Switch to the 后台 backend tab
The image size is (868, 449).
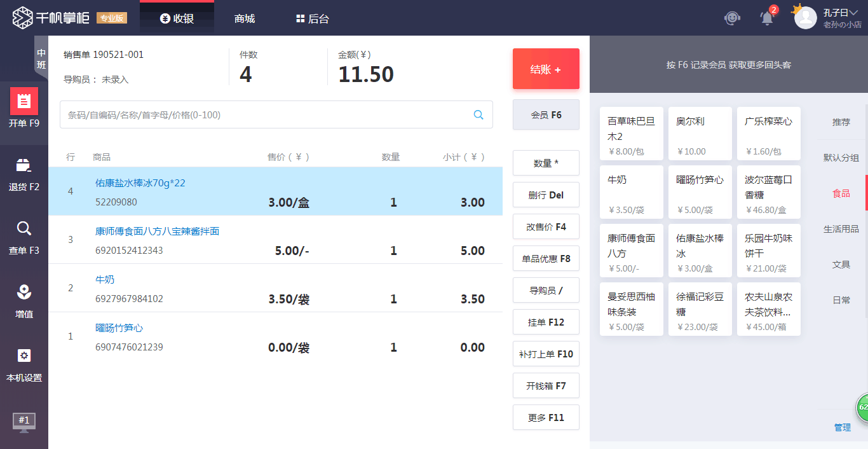pos(311,18)
